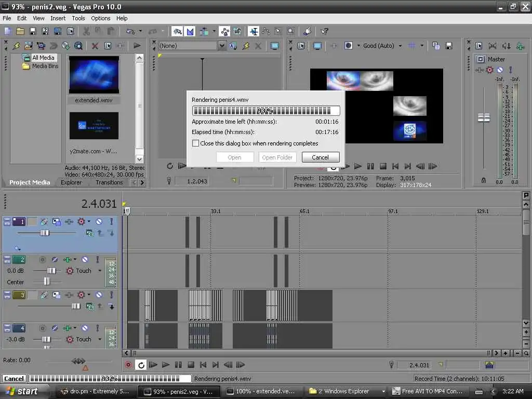This screenshot has width=532, height=399.
Task: Click the New project icon
Action: tap(8, 32)
